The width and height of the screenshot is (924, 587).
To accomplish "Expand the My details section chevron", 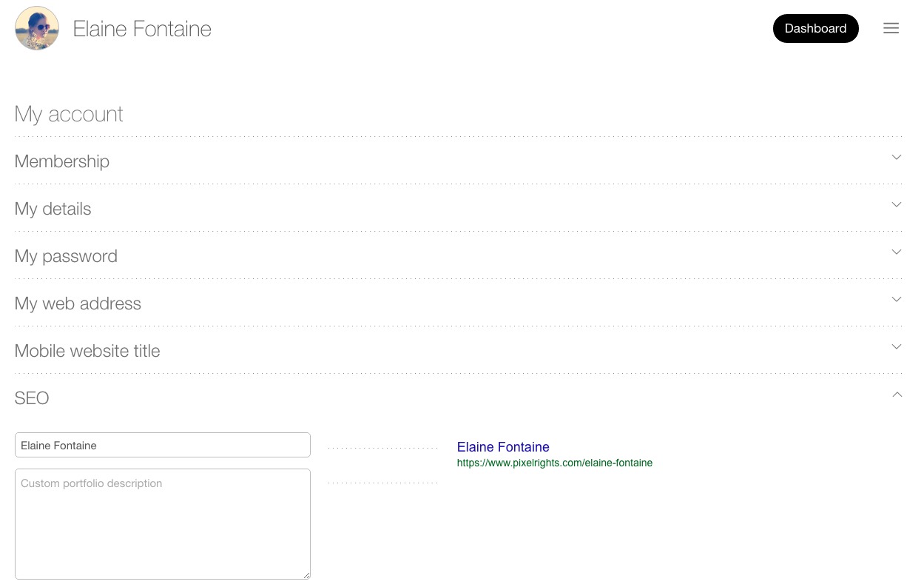I will tap(897, 204).
